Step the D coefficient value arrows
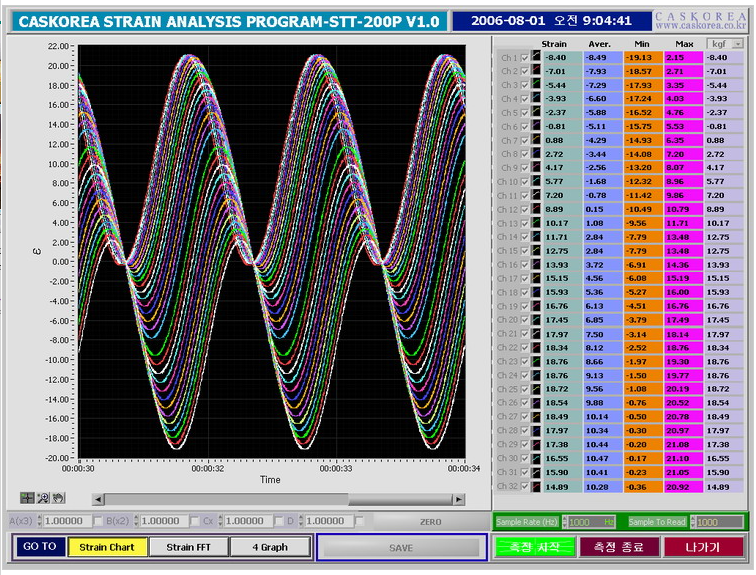The height and width of the screenshot is (575, 756). [301, 521]
